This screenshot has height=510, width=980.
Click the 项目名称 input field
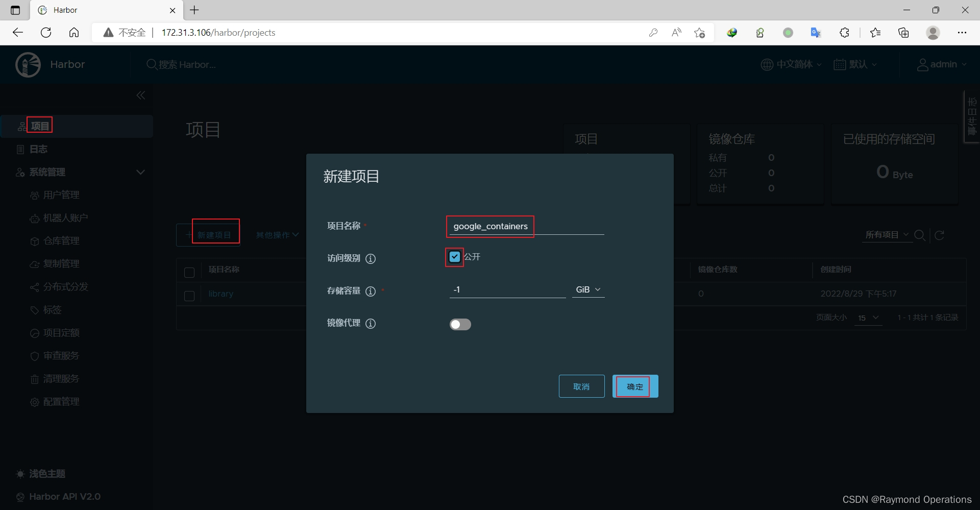point(527,226)
